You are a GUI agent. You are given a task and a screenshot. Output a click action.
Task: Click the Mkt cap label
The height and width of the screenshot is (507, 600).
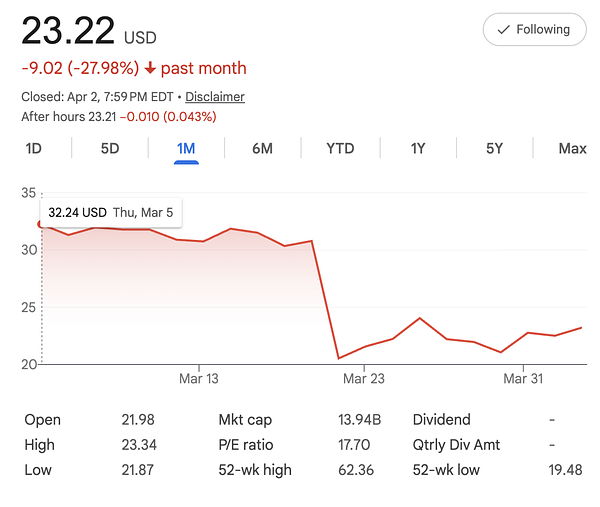pos(245,420)
